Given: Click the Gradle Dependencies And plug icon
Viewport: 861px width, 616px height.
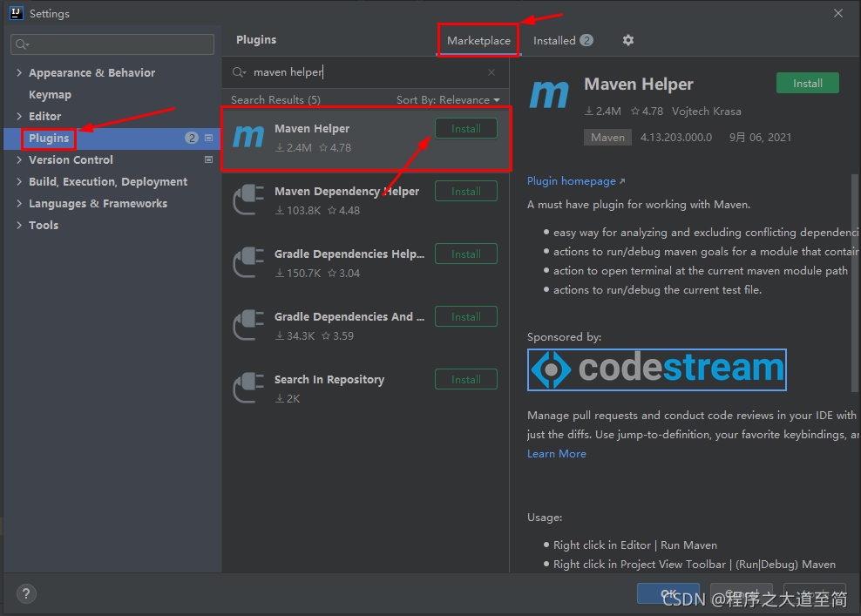Looking at the screenshot, I should (x=248, y=324).
